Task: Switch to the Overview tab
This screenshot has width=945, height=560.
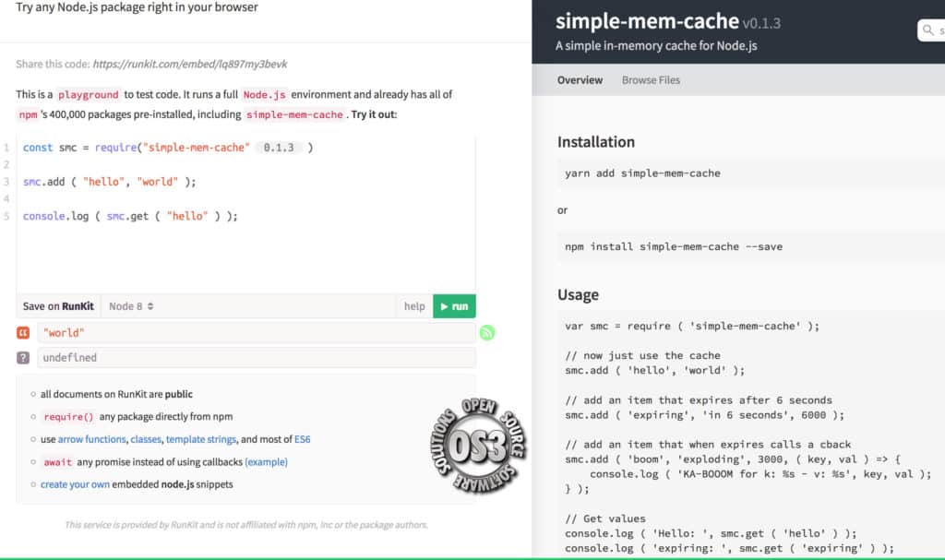Action: (580, 80)
